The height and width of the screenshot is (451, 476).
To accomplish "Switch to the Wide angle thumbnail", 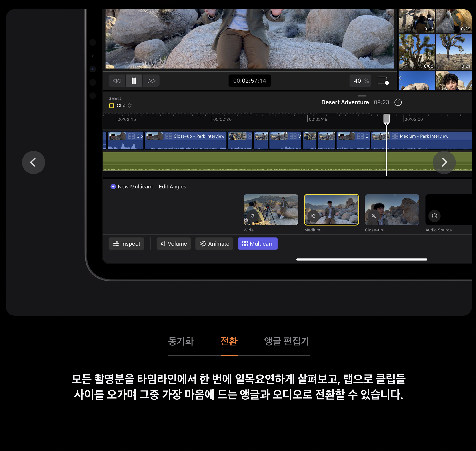I will coord(271,210).
